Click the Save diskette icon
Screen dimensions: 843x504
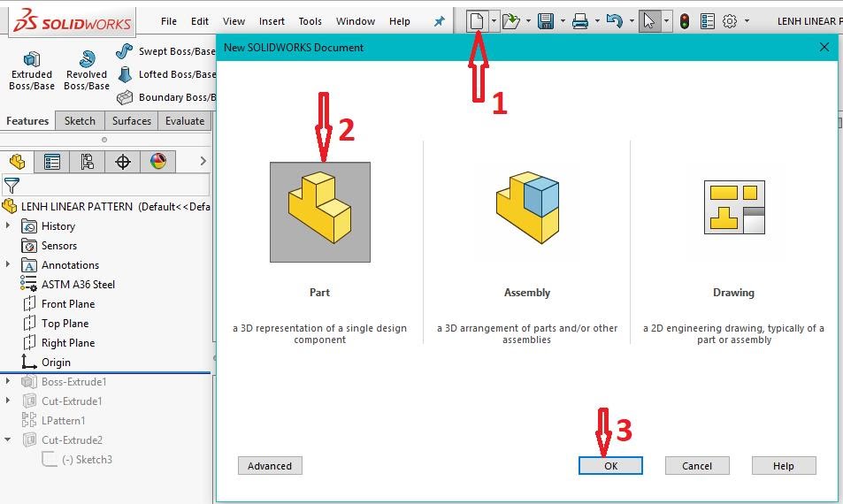[x=546, y=21]
